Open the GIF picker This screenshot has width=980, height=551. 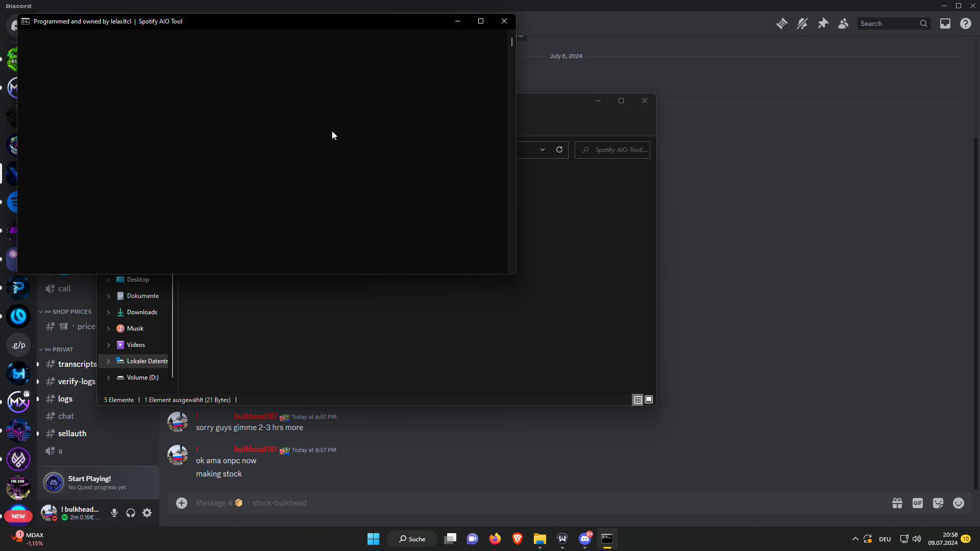pyautogui.click(x=918, y=503)
